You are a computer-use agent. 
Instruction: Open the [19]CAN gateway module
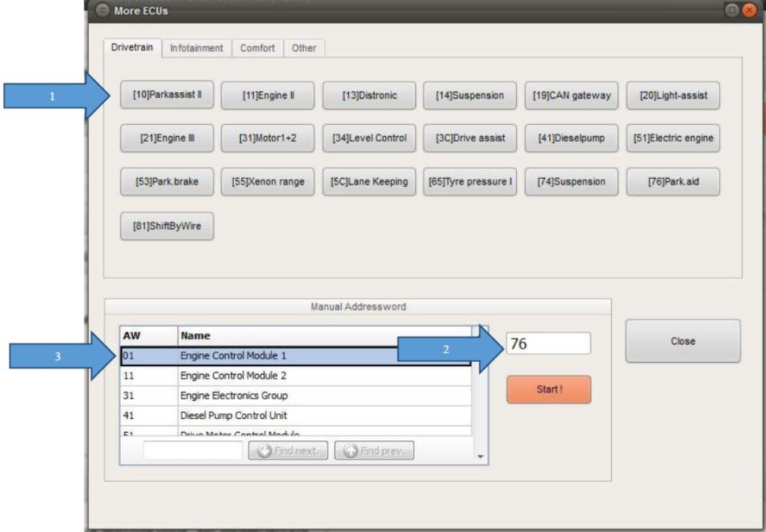[x=572, y=96]
